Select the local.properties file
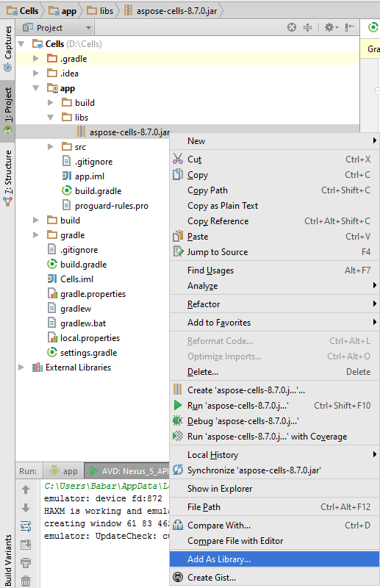The image size is (380, 588). (x=83, y=338)
